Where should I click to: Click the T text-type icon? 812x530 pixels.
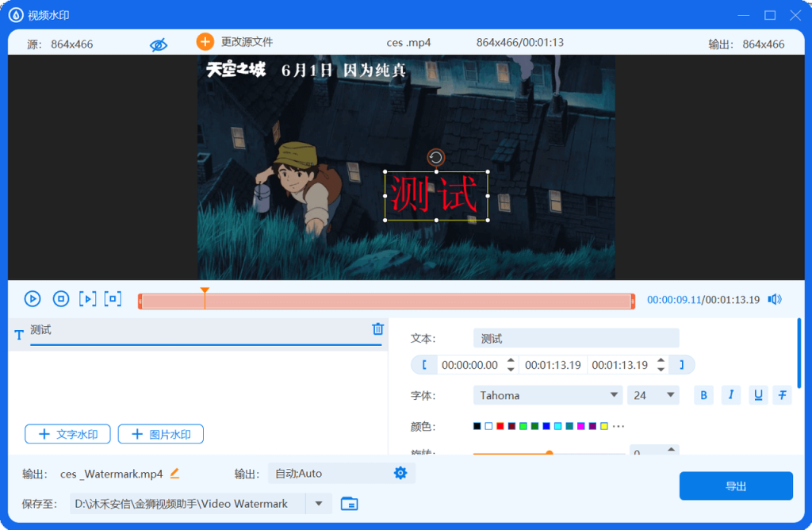pos(19,335)
